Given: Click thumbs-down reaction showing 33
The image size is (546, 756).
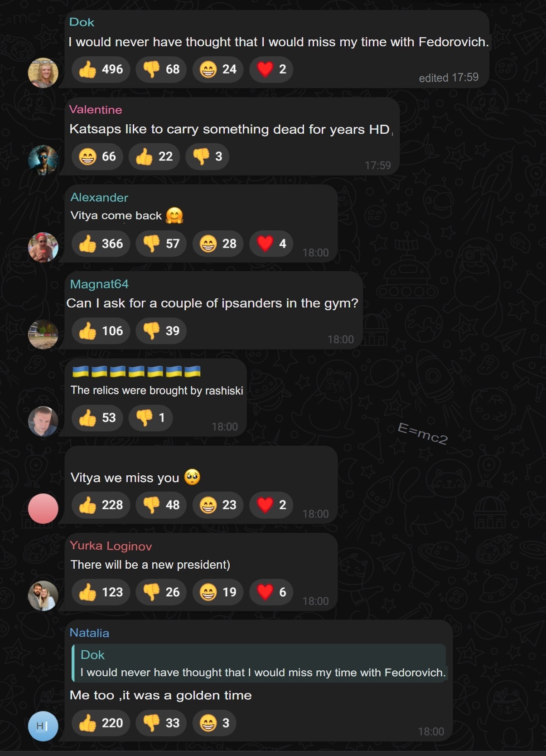Looking at the screenshot, I should click(161, 723).
